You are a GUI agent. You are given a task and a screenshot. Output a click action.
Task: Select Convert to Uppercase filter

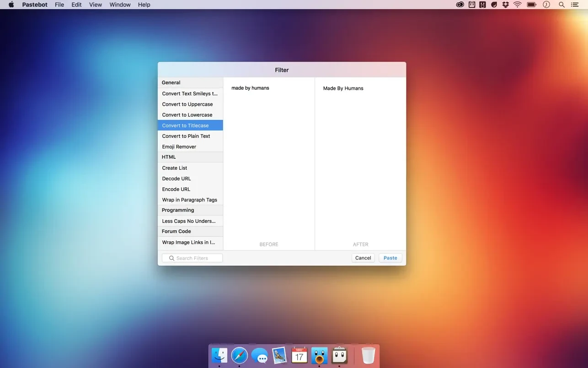[187, 104]
